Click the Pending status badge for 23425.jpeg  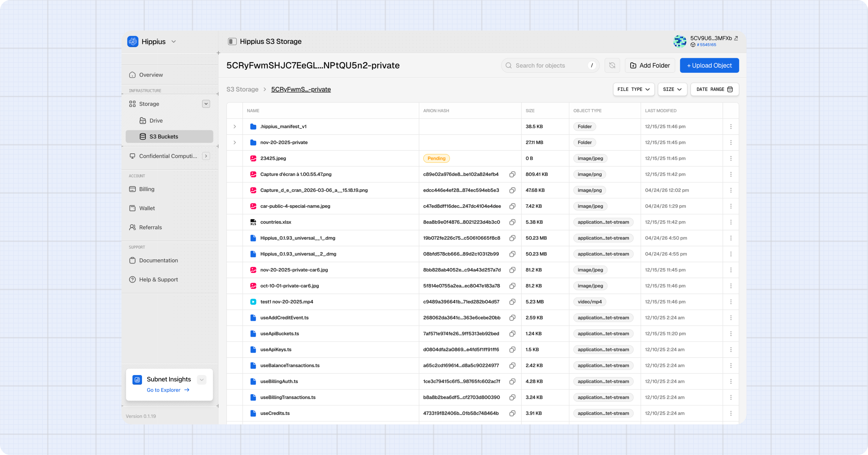(x=436, y=158)
